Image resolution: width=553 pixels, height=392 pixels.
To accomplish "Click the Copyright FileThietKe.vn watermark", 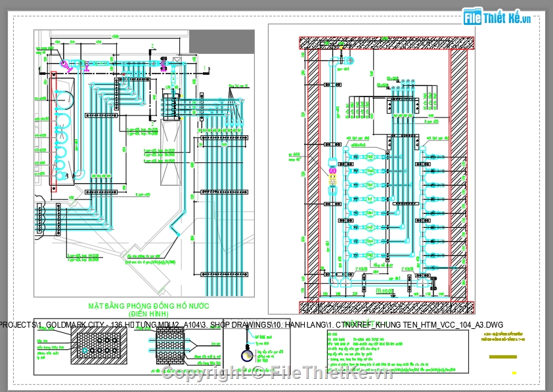I will [x=277, y=372].
